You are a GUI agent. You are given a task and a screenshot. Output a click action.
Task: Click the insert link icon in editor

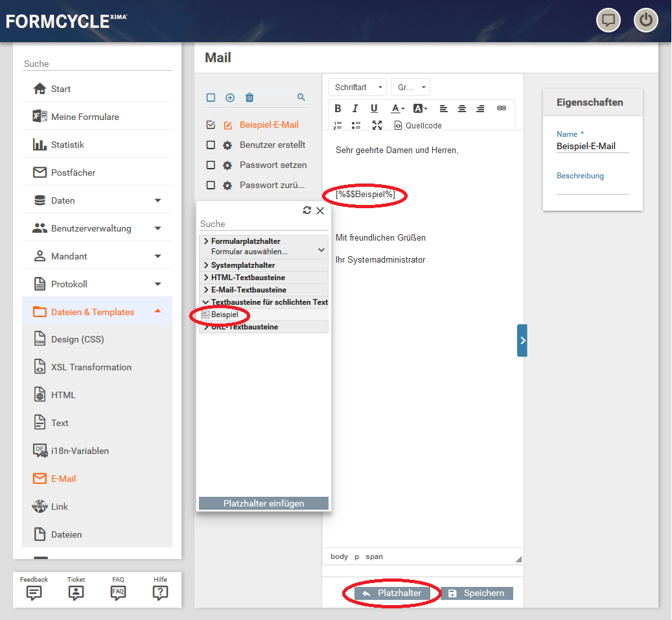pos(501,108)
